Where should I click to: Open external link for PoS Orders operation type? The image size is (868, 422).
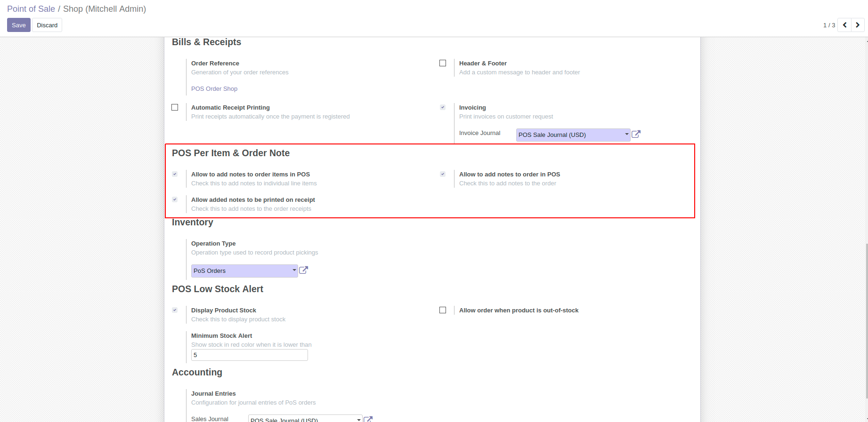[x=304, y=271]
